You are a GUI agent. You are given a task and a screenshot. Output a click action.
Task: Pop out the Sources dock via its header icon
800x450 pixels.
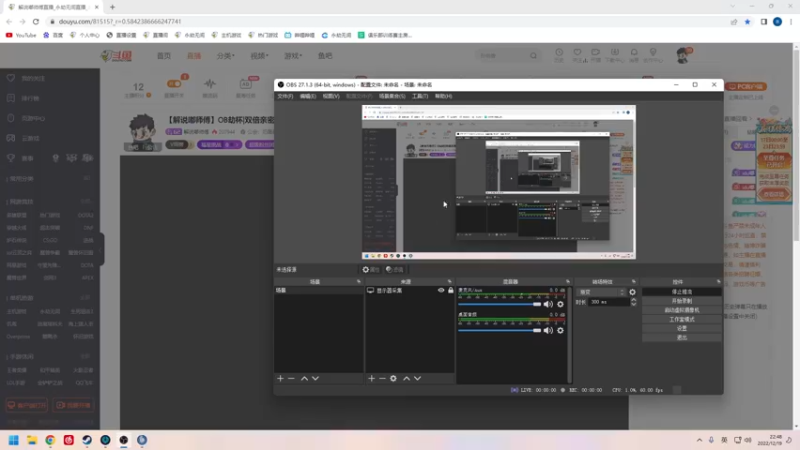(x=449, y=282)
